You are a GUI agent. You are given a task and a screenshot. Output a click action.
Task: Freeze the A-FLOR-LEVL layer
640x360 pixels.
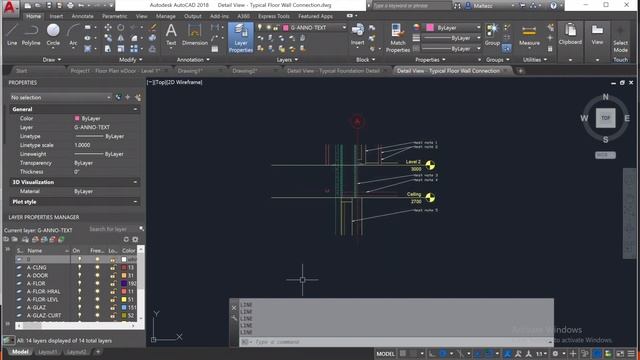pos(97,300)
